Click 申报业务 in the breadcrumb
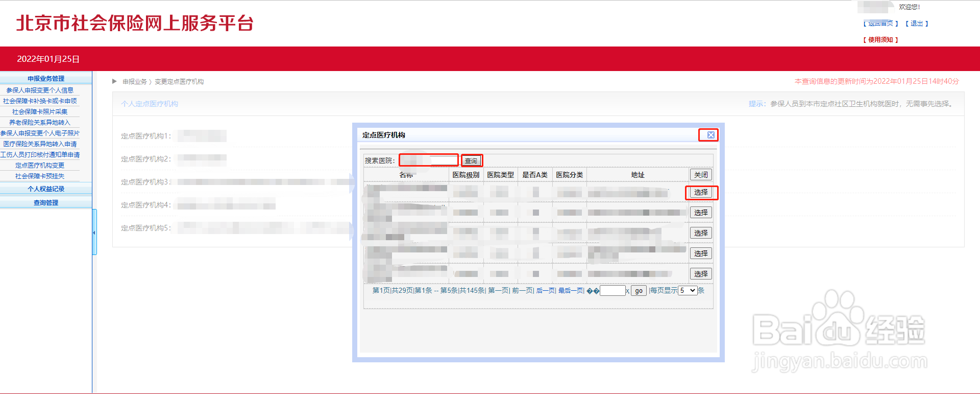980x394 pixels. click(135, 81)
